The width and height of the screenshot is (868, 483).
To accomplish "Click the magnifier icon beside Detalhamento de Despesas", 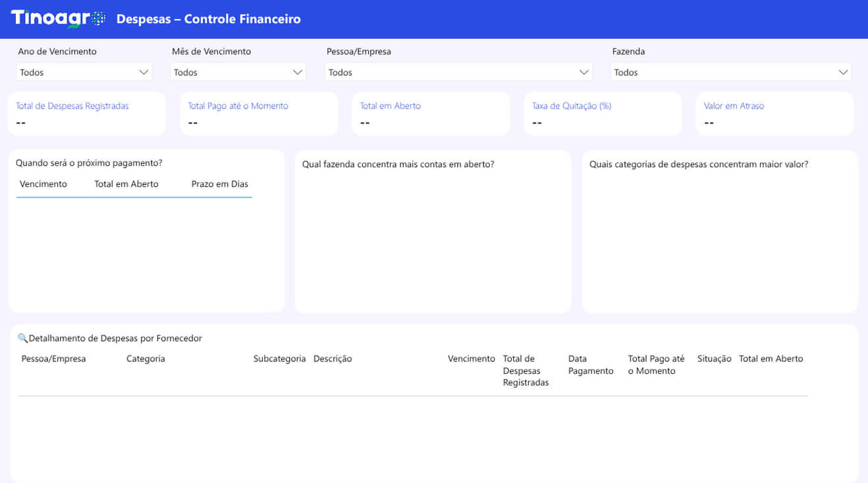I will point(22,338).
